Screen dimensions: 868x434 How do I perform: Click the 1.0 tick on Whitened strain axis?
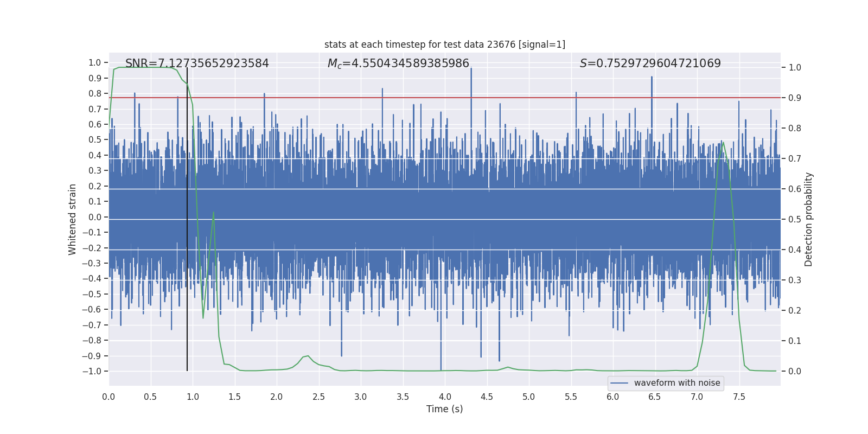95,63
